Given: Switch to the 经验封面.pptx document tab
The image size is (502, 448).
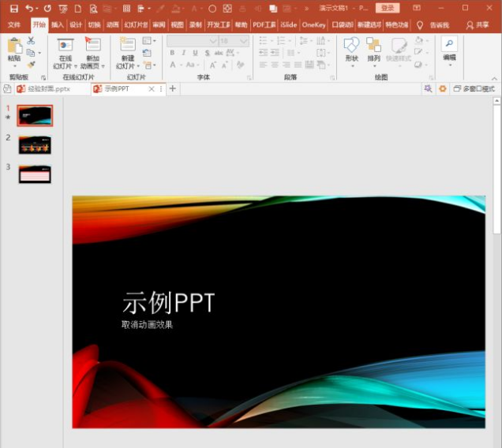Looking at the screenshot, I should 49,89.
